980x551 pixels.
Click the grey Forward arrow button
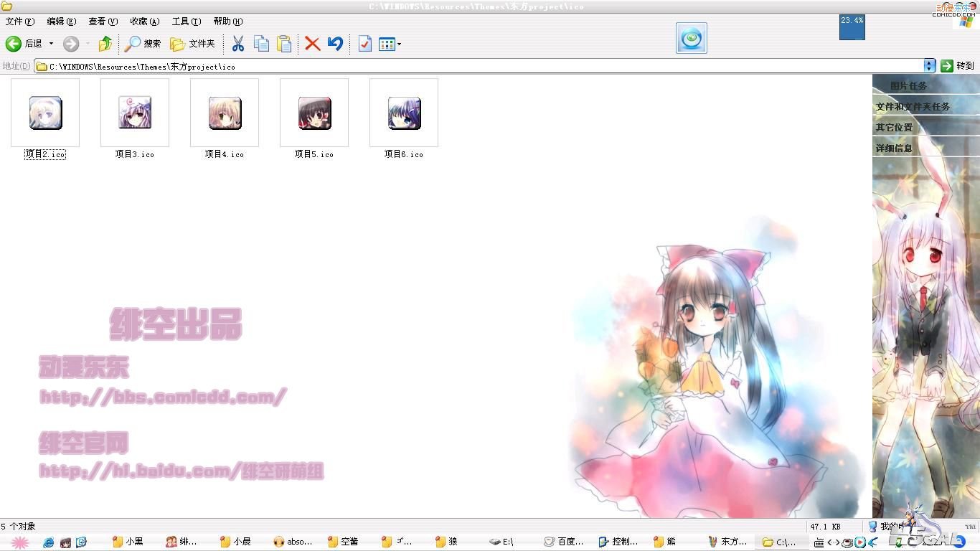coord(70,44)
